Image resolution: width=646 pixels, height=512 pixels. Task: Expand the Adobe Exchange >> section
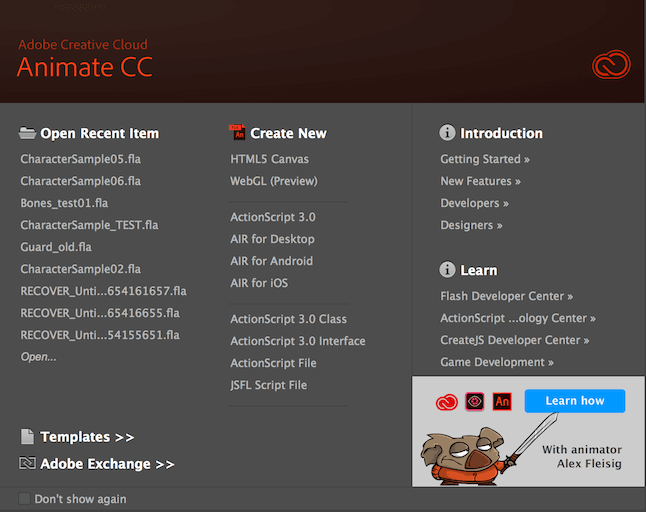(x=107, y=464)
